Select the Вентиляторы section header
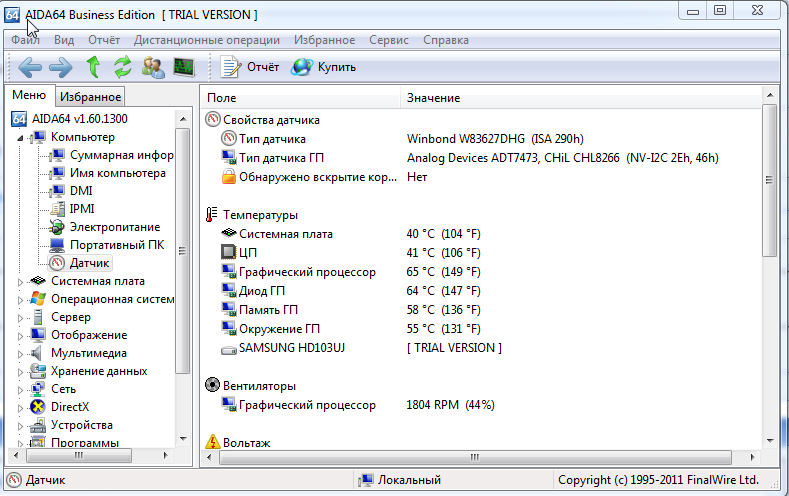789x496 pixels. 251,386
